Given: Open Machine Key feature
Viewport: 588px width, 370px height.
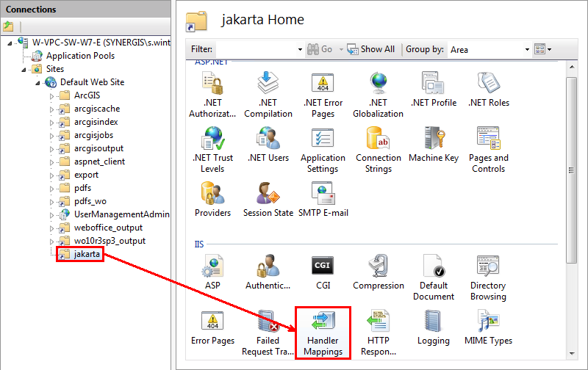Looking at the screenshot, I should [434, 145].
